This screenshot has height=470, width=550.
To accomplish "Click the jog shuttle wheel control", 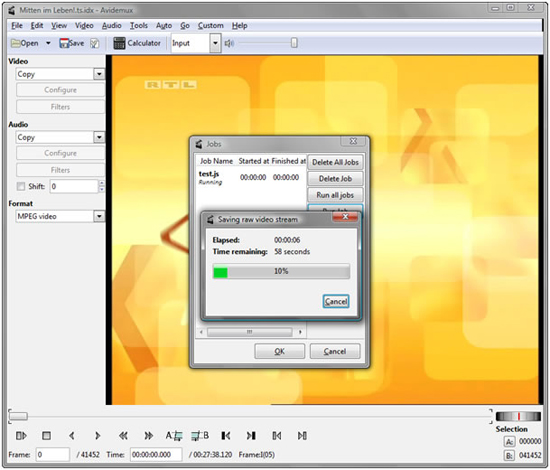I will click(x=518, y=416).
